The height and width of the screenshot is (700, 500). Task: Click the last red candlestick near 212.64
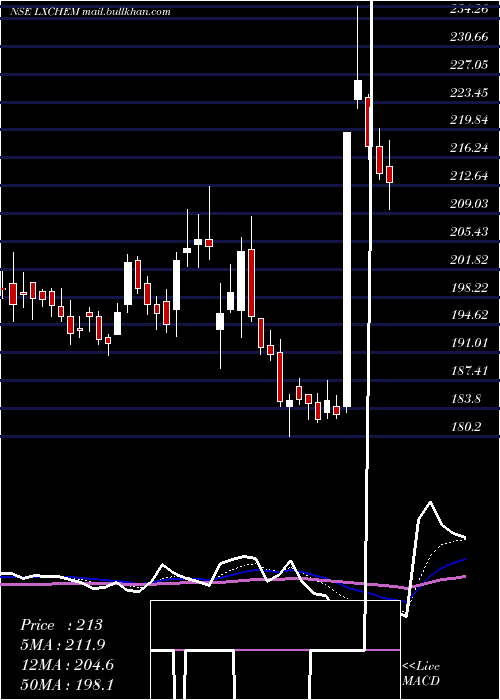click(389, 175)
